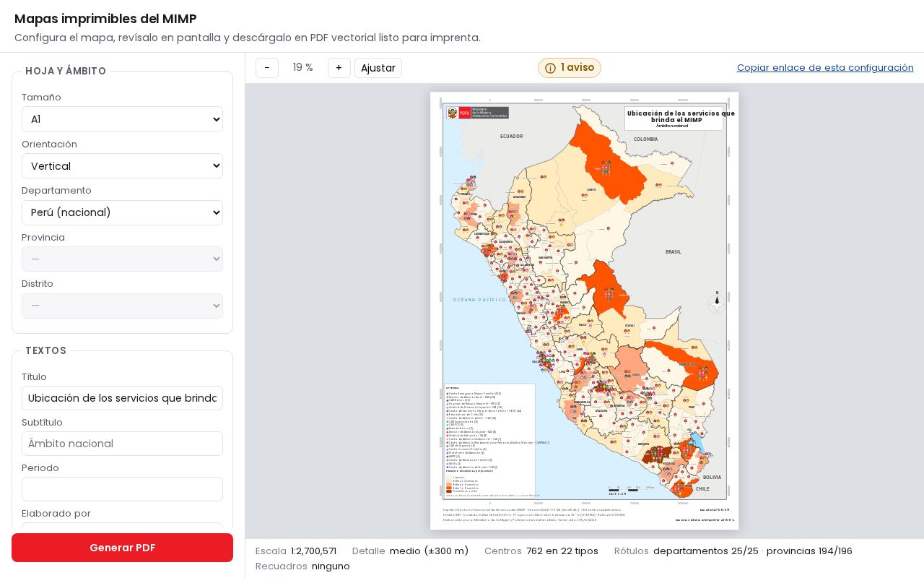Screen dimensions: 924x578
Task: Click the Rótulos departamentos 25/25 value
Action: (x=753, y=551)
